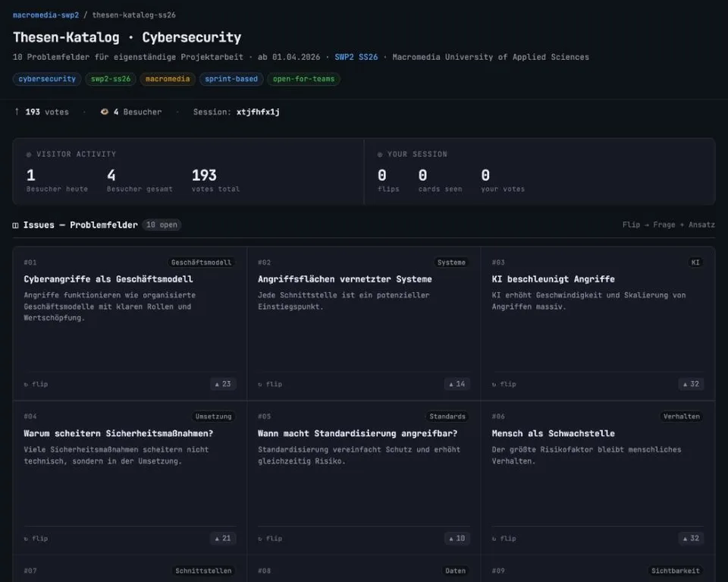Click the Verhalten category badge
728x582 pixels.
pyautogui.click(x=681, y=417)
